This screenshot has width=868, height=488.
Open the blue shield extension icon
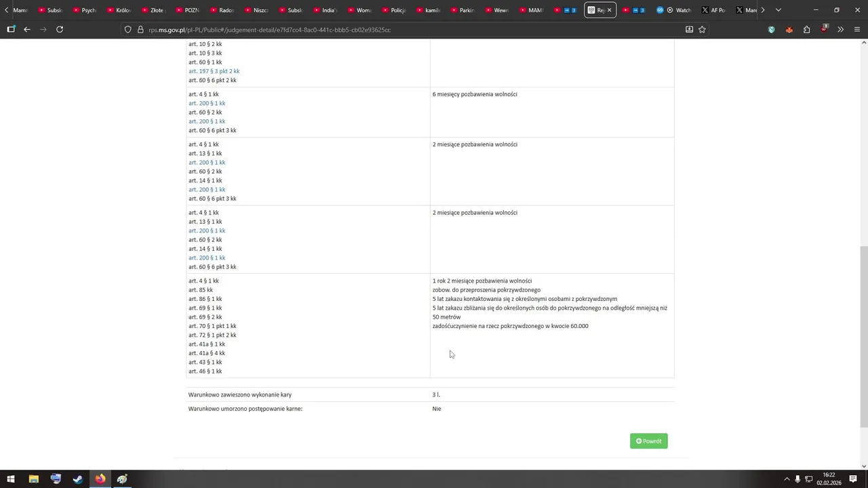(771, 29)
